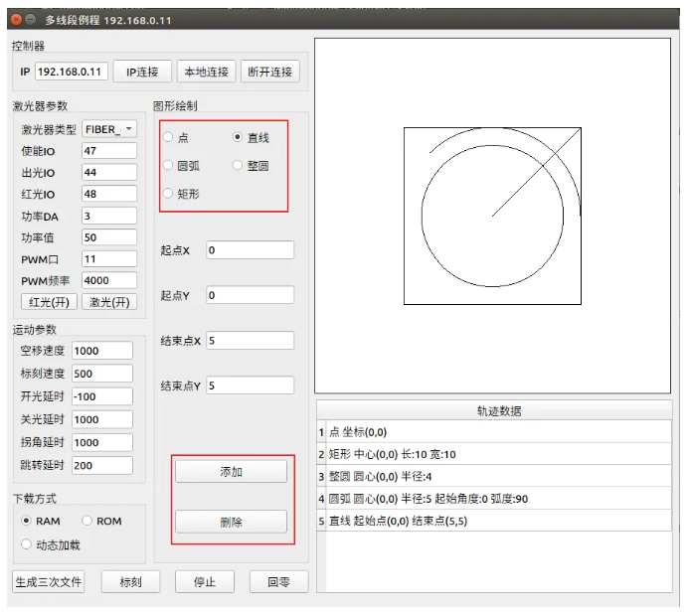This screenshot has width=688, height=616.
Task: Click the PWM口 field showing 11
Action: pos(109,258)
